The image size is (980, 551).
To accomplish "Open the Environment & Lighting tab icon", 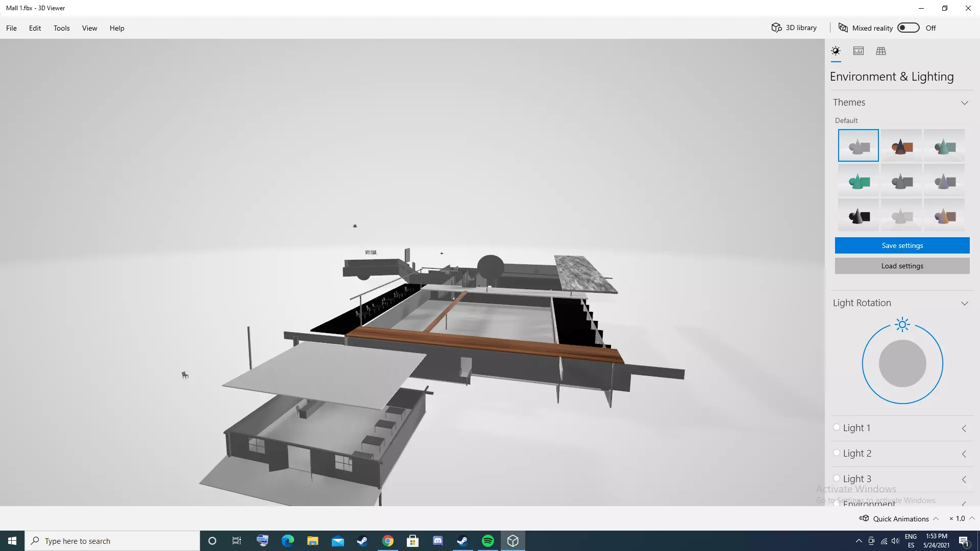I will click(x=836, y=51).
